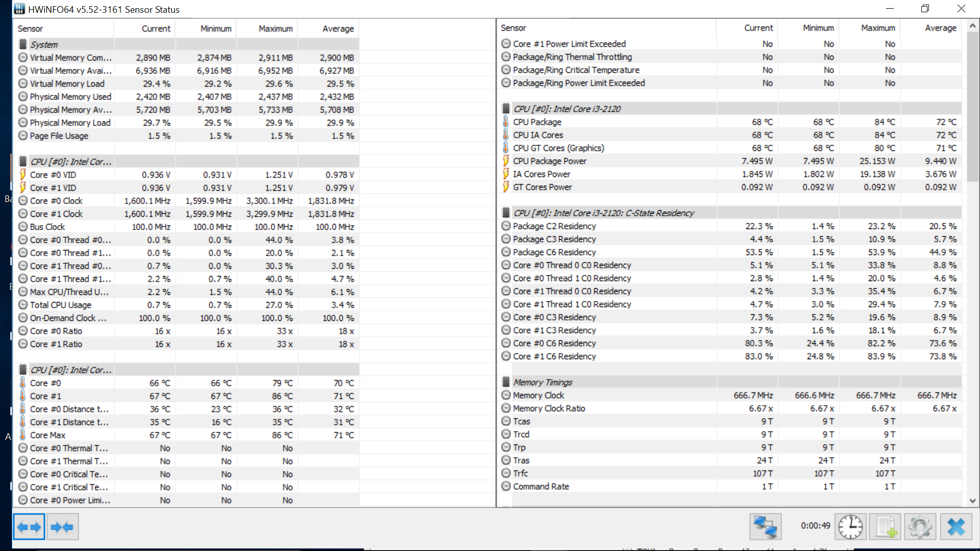
Task: Select Core #0 Thread 0 C0 Residency row
Action: [730, 265]
